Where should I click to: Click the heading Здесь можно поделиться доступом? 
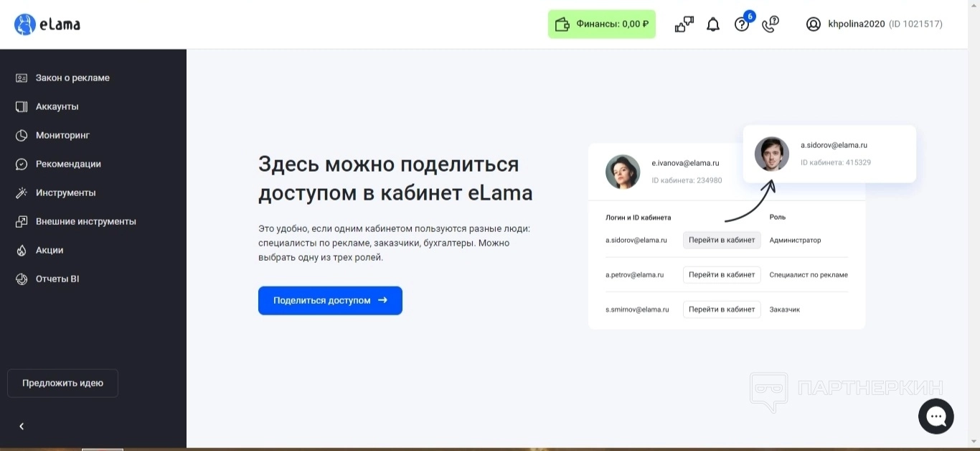click(x=395, y=178)
